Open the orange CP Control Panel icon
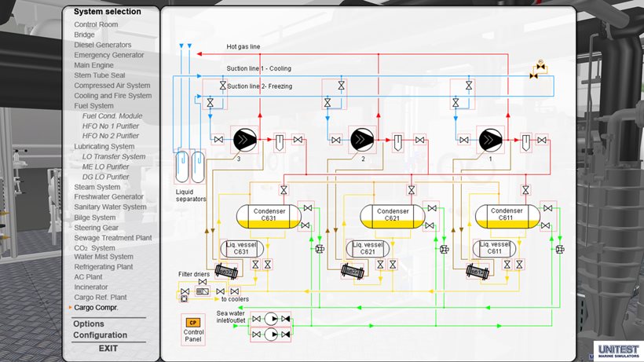 click(192, 322)
